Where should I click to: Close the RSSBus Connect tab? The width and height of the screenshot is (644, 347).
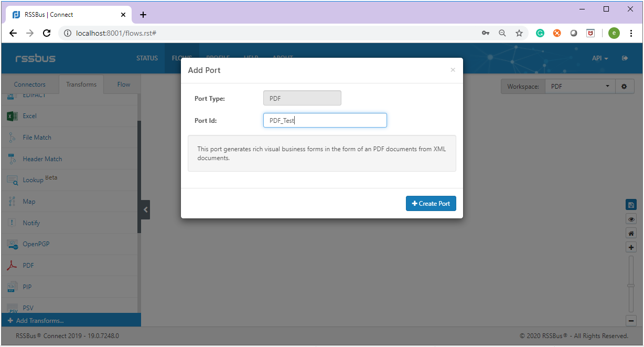123,15
